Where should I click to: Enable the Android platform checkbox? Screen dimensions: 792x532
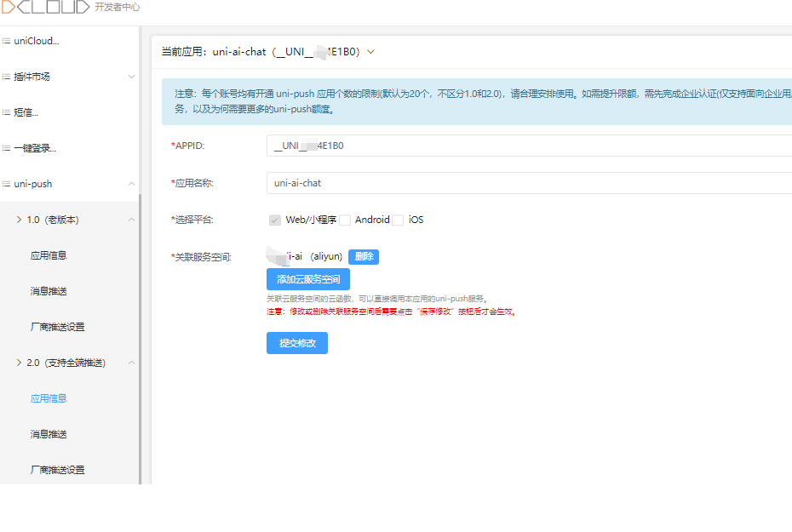[x=345, y=220]
